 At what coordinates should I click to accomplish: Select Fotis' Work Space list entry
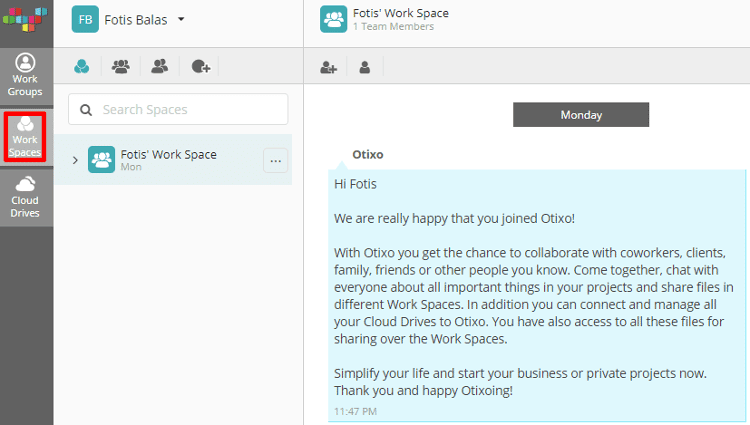pos(173,160)
